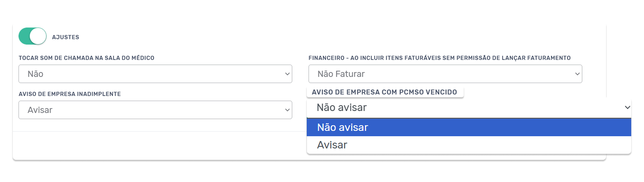This screenshot has height=182, width=644.
Task: Open the 'Não Faturar' financeiro dropdown
Action: [x=445, y=74]
